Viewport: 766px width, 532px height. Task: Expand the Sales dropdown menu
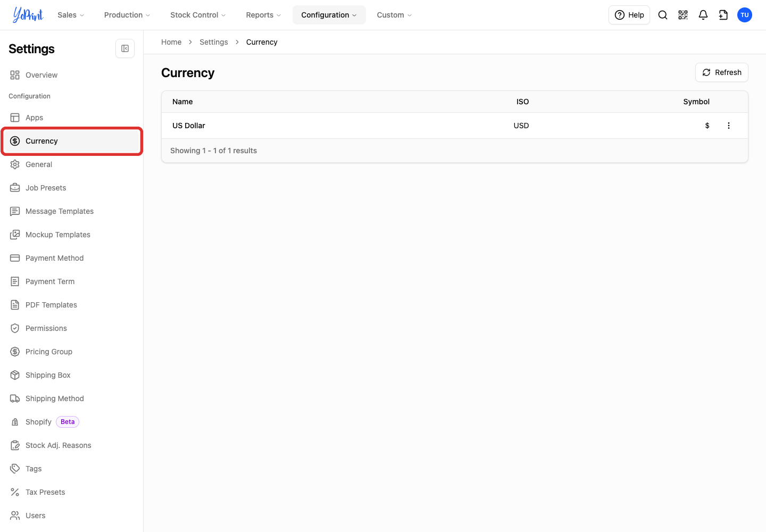coord(71,15)
